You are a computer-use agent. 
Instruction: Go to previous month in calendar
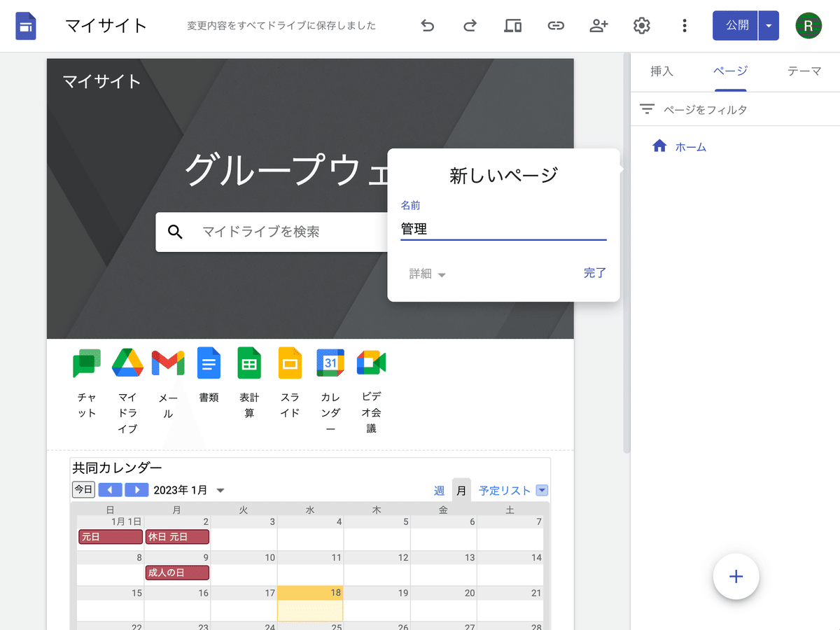click(x=110, y=490)
